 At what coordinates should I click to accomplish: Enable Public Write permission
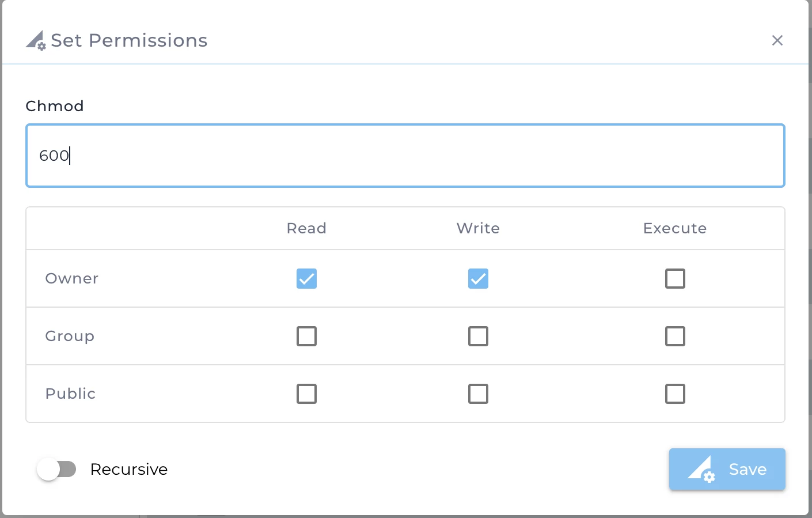[478, 394]
